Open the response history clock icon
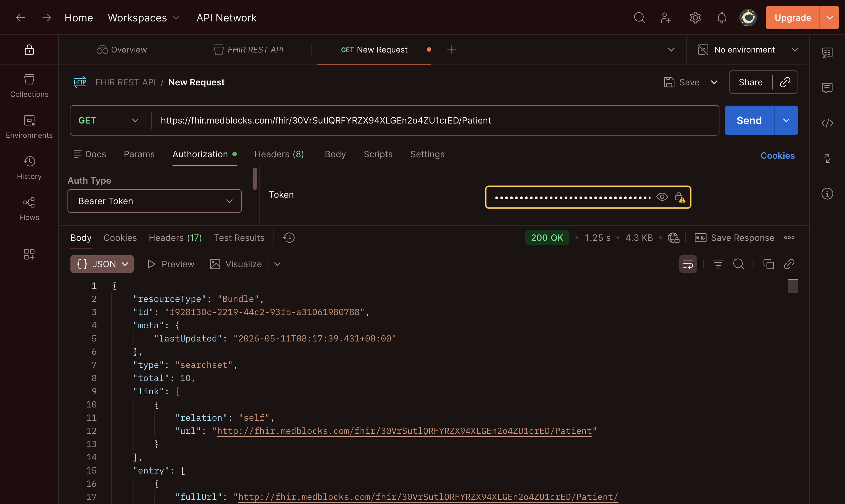This screenshot has width=845, height=504. click(289, 237)
